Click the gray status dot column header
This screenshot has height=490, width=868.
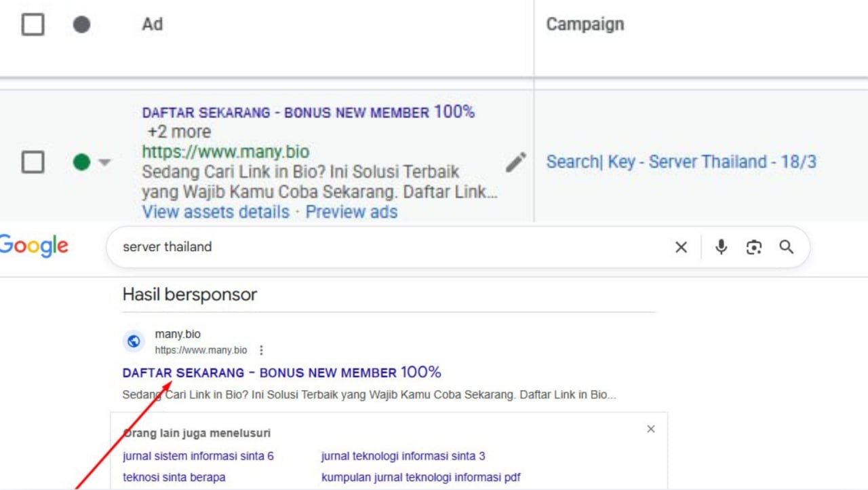[x=81, y=25]
